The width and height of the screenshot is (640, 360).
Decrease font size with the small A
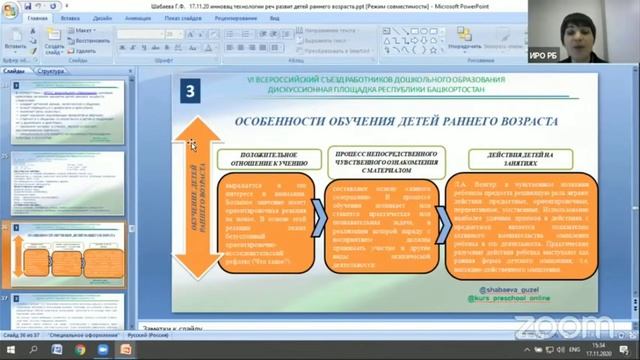(200, 35)
